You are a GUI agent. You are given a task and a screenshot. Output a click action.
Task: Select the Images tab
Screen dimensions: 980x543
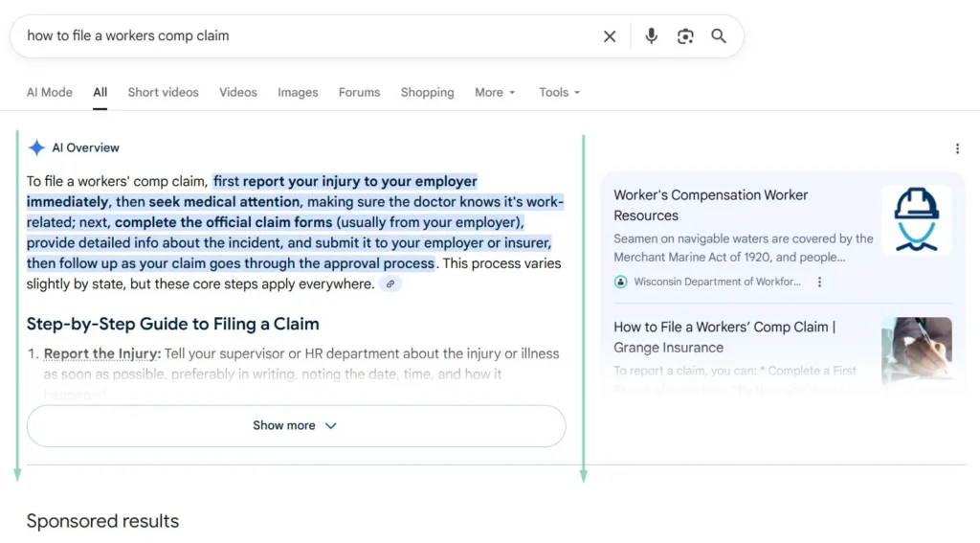[x=298, y=93]
